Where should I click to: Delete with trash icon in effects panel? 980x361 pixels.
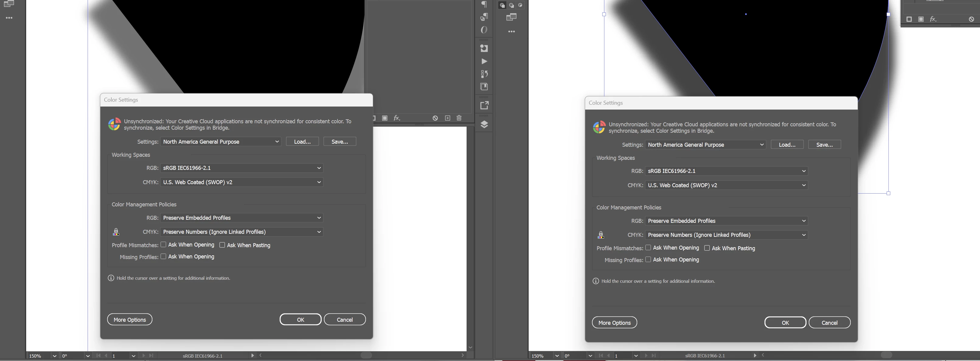459,118
